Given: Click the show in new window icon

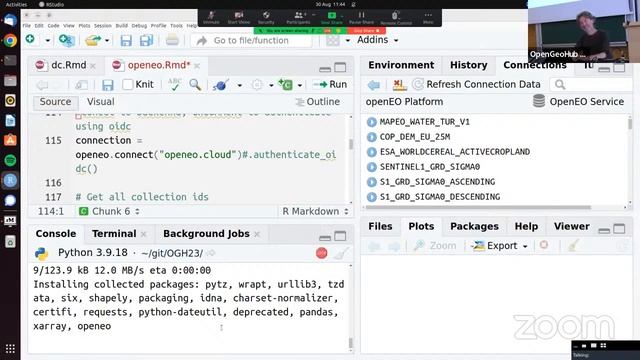Looking at the screenshot, I should (x=82, y=85).
